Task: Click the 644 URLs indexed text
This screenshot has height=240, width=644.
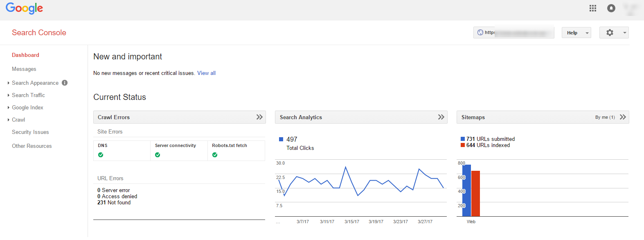Action: [x=488, y=145]
